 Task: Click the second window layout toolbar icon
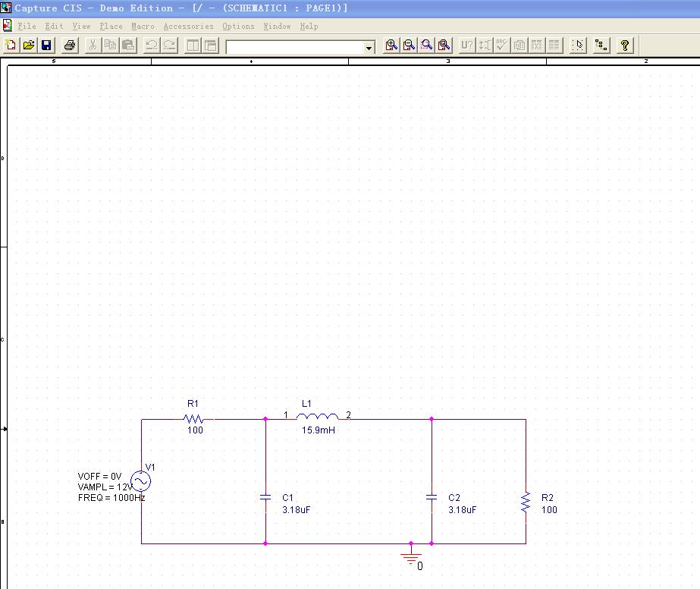[210, 45]
